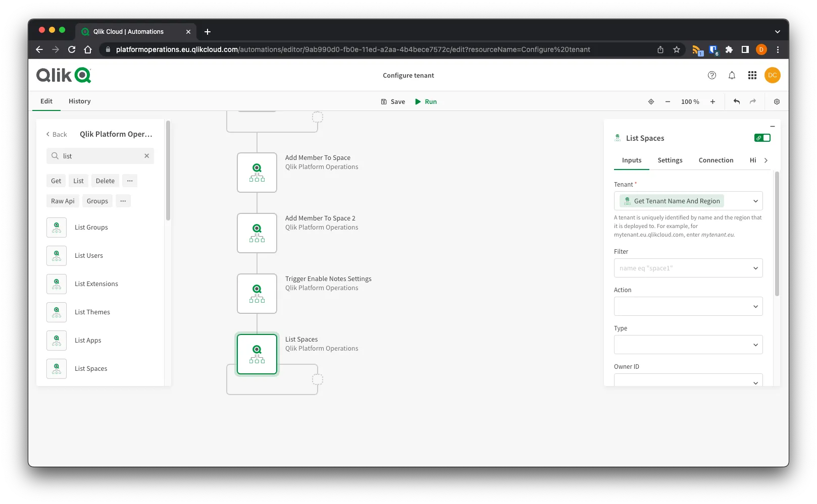Viewport: 817px width, 504px height.
Task: Select the List Spaces block on canvas
Action: pos(257,354)
